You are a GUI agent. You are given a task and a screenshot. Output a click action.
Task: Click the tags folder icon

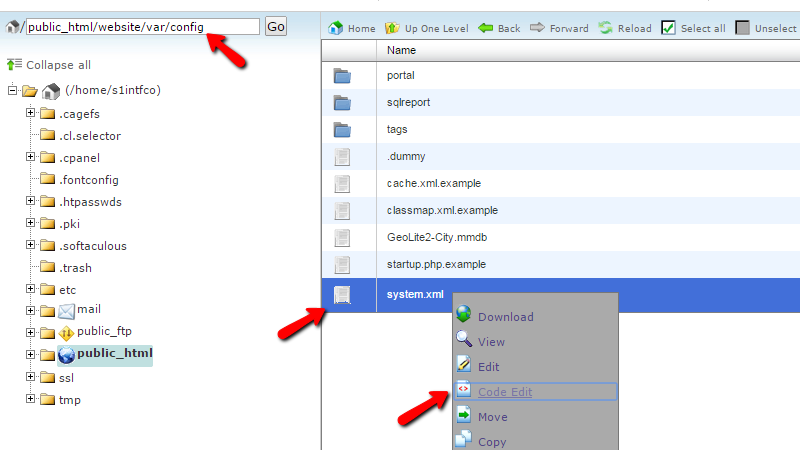pos(342,130)
